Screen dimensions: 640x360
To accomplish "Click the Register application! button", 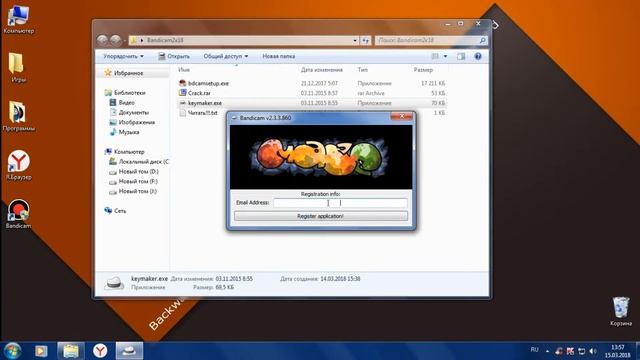I will point(321,216).
